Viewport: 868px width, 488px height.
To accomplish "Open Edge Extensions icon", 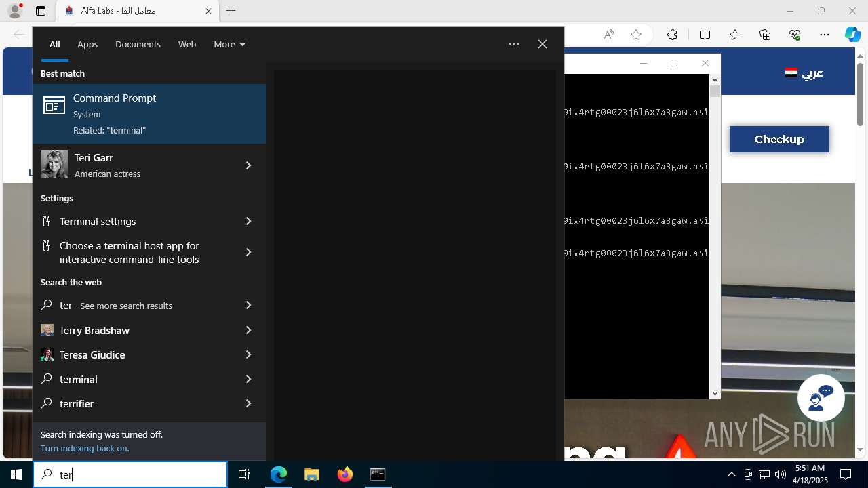I will 672,35.
